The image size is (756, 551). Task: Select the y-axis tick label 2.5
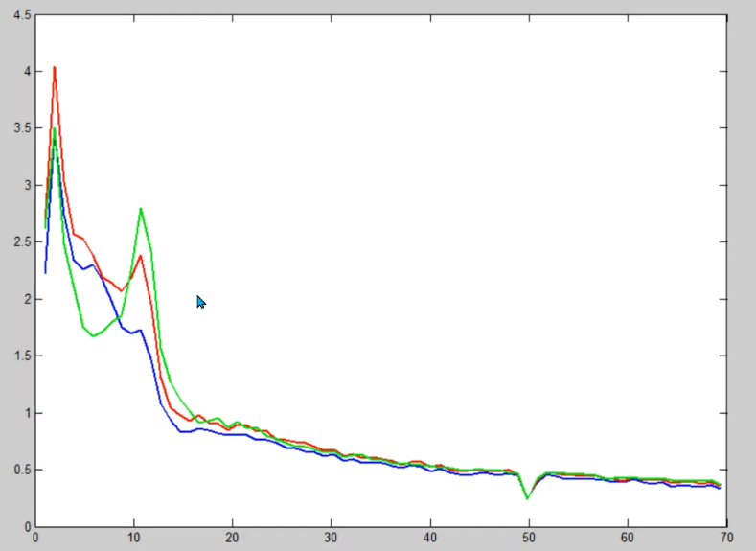[x=22, y=242]
